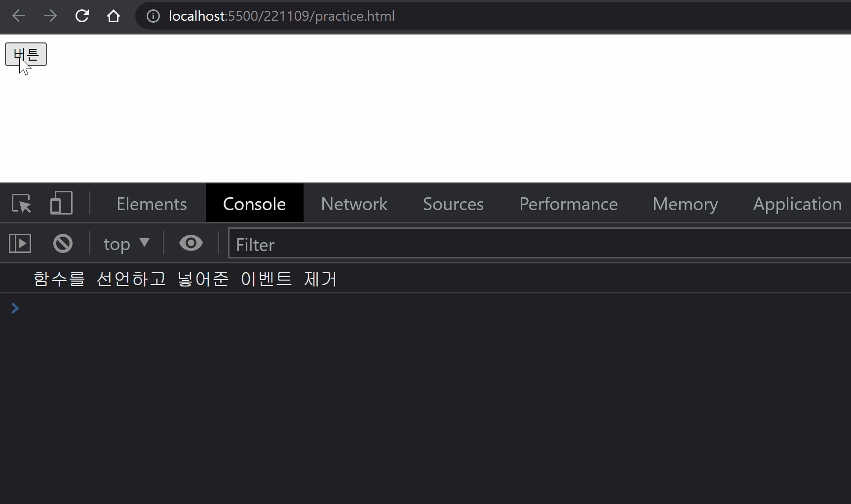Focus the console Filter field
Screen dimensions: 851x504
[540, 244]
